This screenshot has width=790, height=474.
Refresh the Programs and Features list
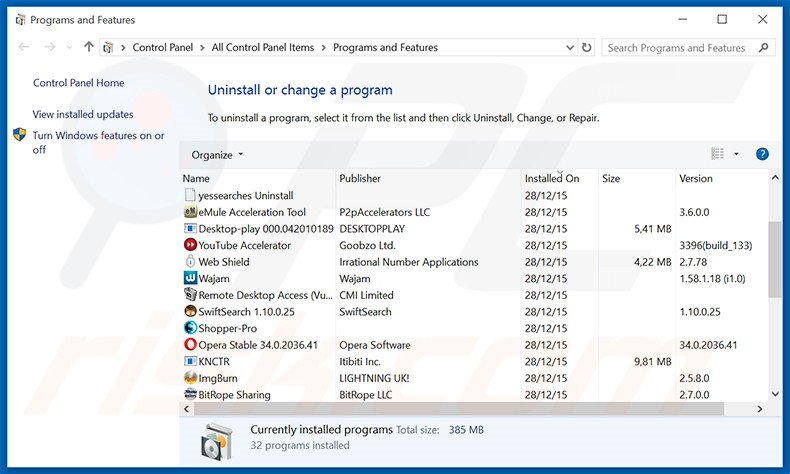click(586, 47)
